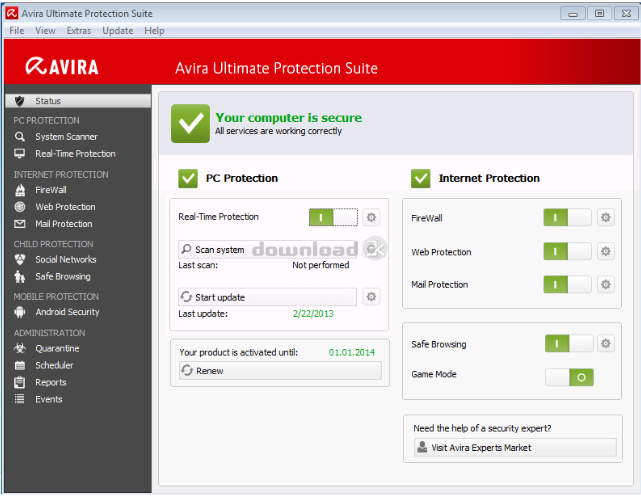Open settings gear next to Start update
641x497 pixels.
point(371,297)
